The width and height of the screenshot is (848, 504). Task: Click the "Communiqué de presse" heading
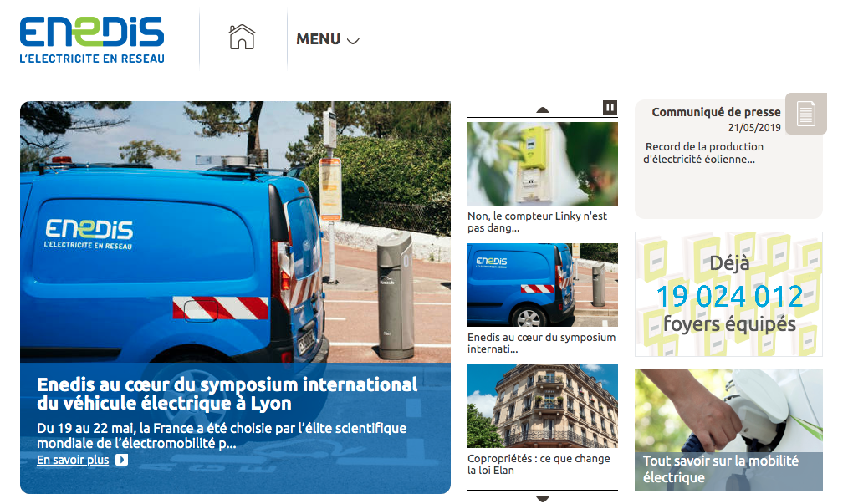pyautogui.click(x=716, y=112)
